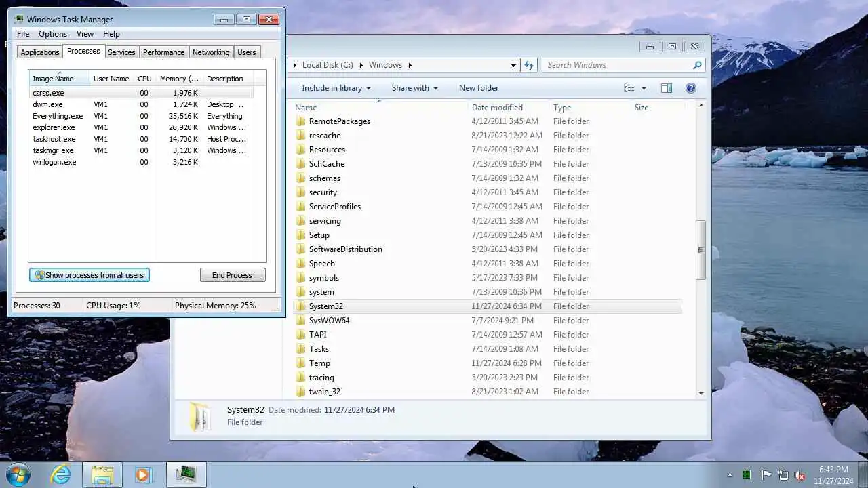Open Windows Start menu orb
868x488 pixels.
18,474
